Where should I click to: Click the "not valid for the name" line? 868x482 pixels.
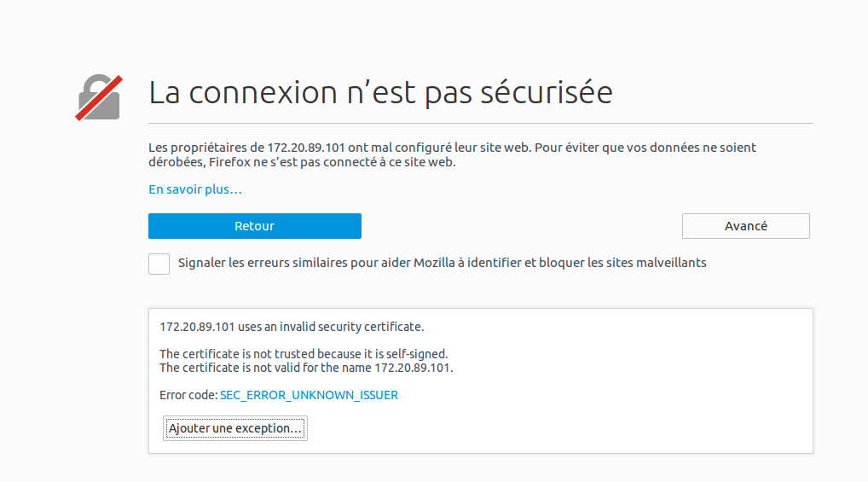pyautogui.click(x=306, y=368)
